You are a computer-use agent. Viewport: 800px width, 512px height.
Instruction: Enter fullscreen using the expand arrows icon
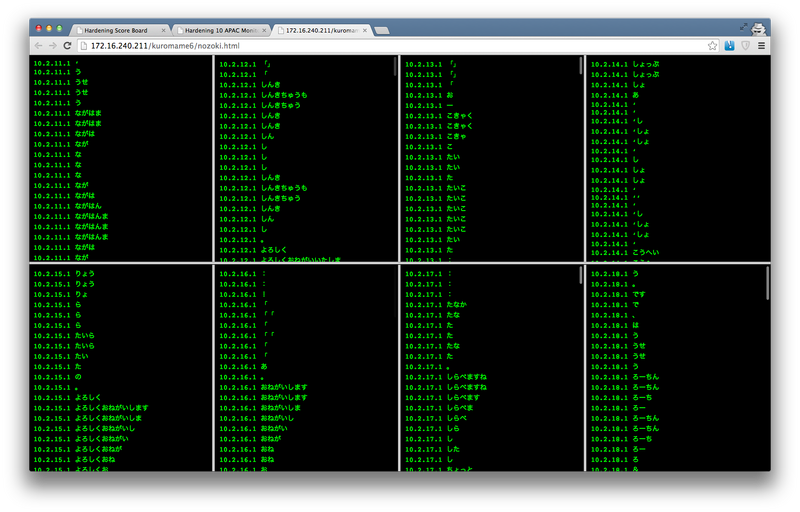(x=744, y=26)
